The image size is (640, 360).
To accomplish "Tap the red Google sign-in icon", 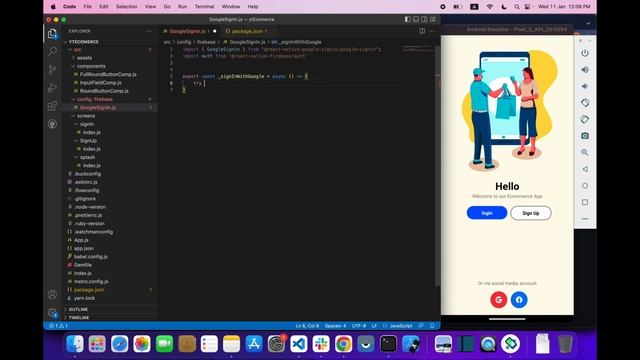I will [x=498, y=300].
